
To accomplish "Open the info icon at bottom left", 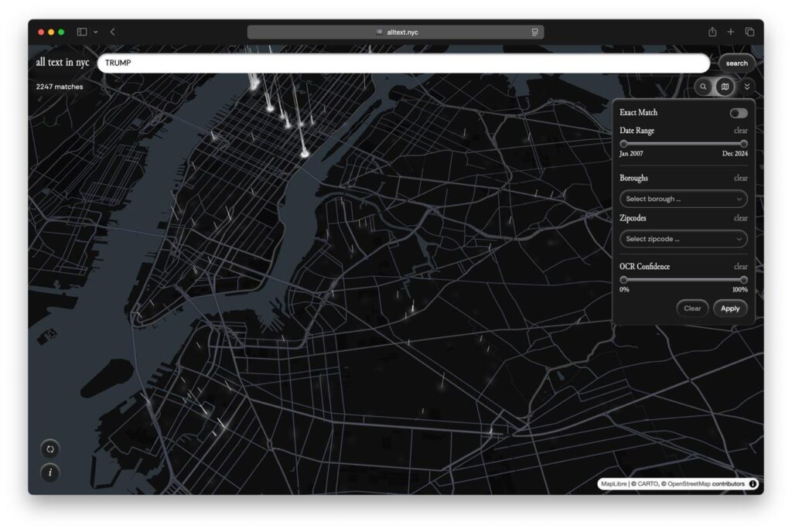I will tap(50, 473).
